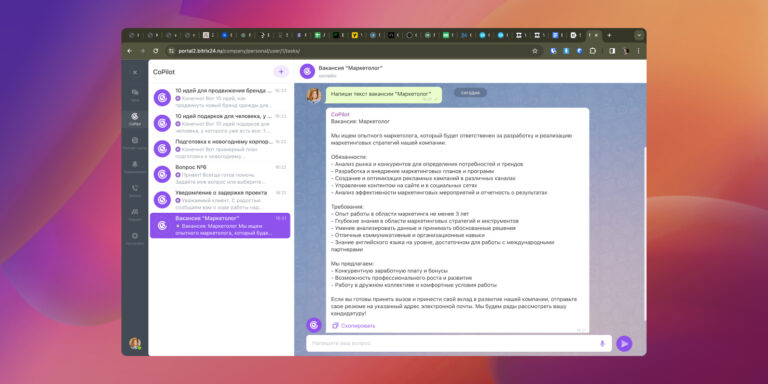Click the microphone icon in the input box
768x384 pixels.
(602, 343)
